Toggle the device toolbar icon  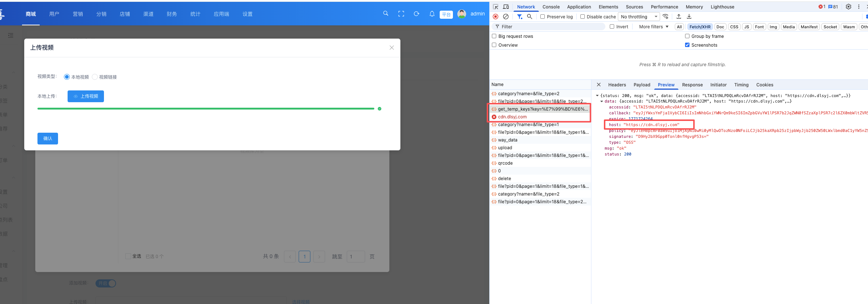click(x=506, y=7)
